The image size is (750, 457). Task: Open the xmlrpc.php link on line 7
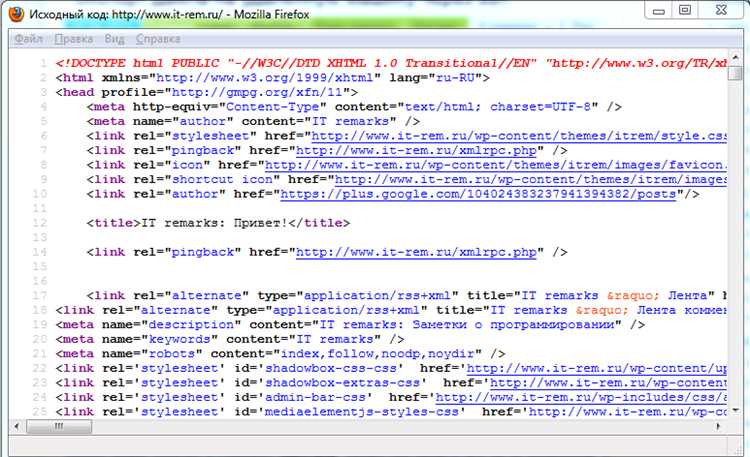pos(416,150)
